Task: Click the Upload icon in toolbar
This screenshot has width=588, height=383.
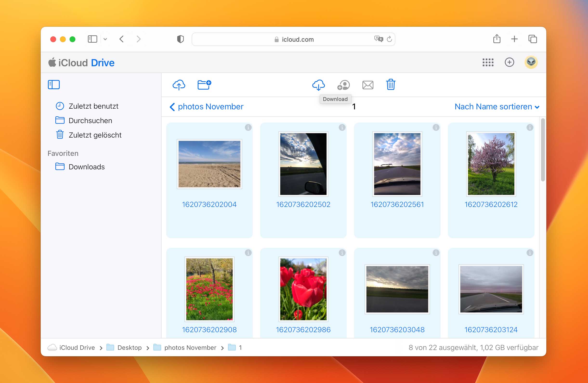Action: pos(179,85)
